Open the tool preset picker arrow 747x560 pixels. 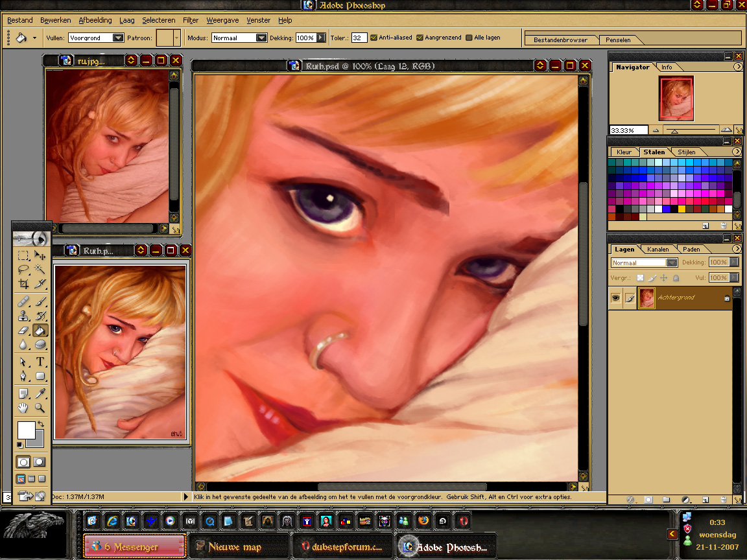[x=34, y=38]
